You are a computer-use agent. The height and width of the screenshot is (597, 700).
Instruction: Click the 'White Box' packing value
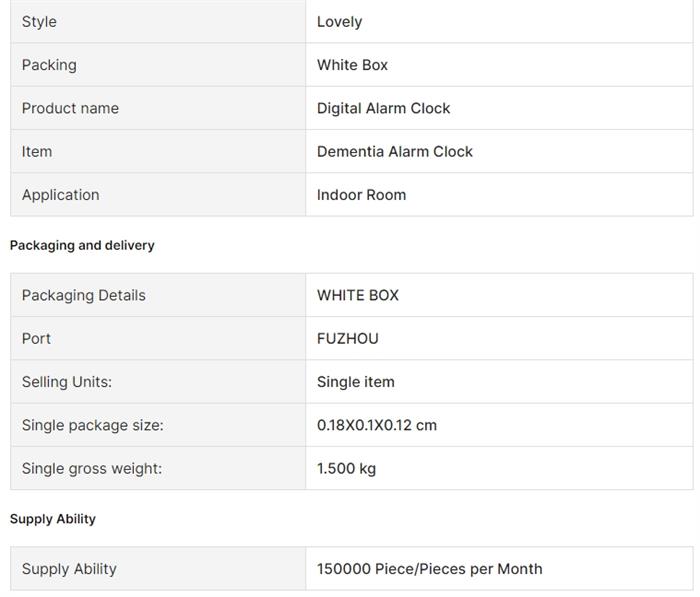coord(352,65)
